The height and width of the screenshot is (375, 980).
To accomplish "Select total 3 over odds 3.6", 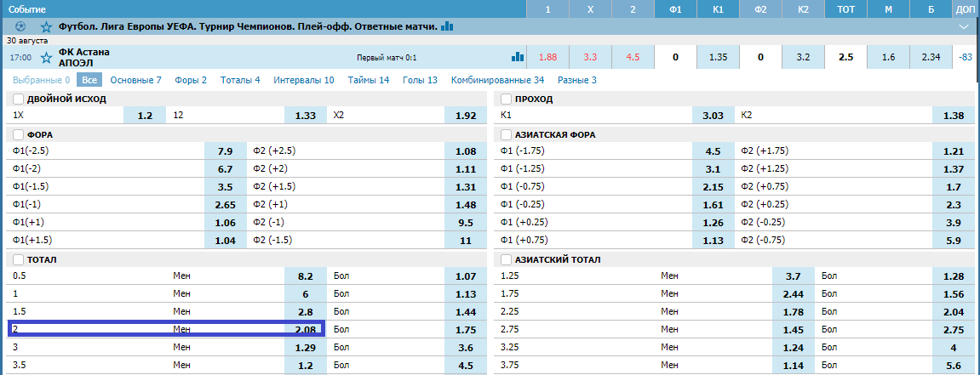I will click(466, 347).
